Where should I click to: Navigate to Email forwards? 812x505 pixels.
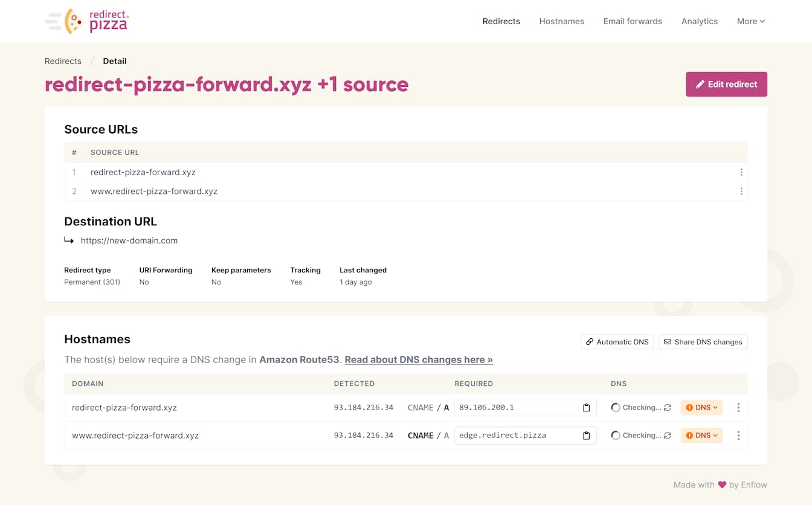(x=633, y=21)
